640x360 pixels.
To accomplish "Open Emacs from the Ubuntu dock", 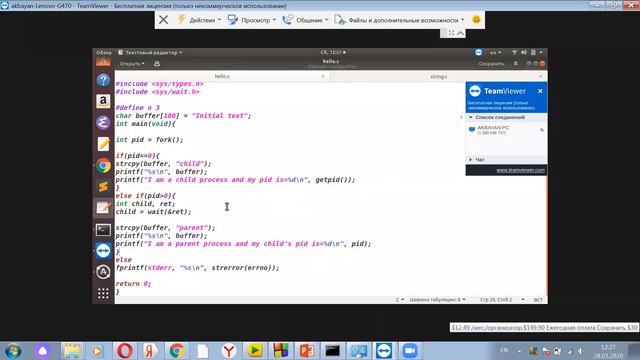I will point(103,122).
